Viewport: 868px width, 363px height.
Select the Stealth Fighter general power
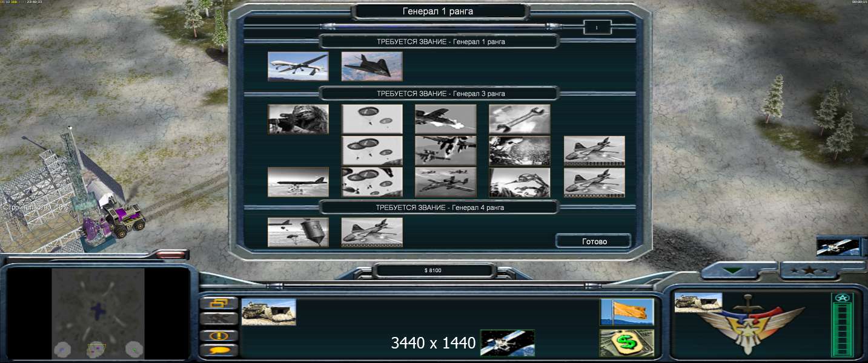point(372,67)
